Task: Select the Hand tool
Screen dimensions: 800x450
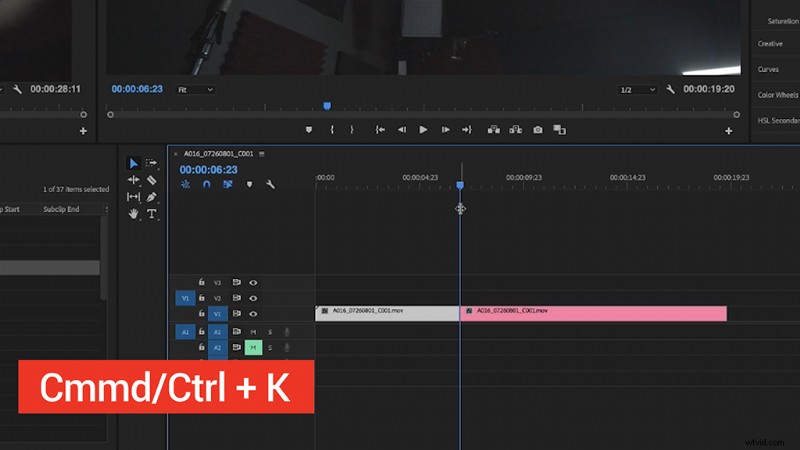Action: 133,214
